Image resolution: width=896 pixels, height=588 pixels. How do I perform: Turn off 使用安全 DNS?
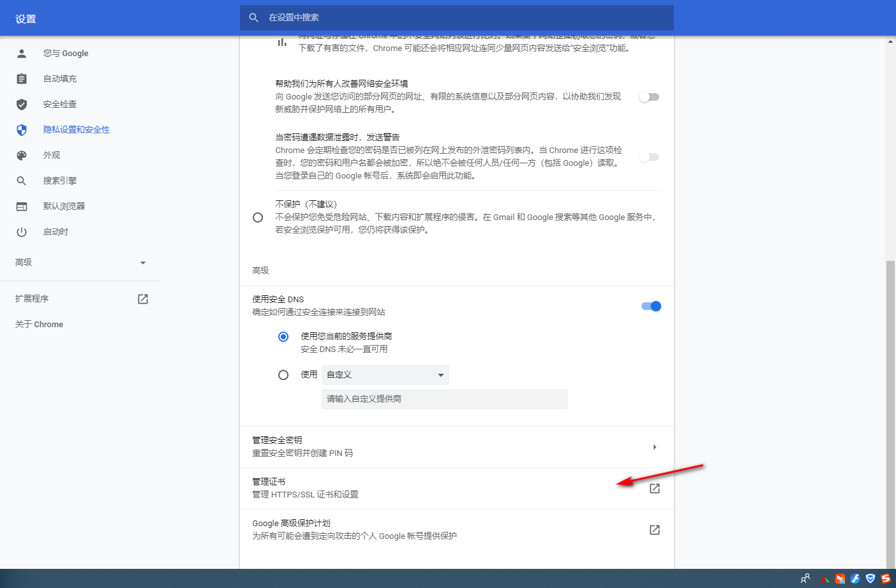coord(650,306)
